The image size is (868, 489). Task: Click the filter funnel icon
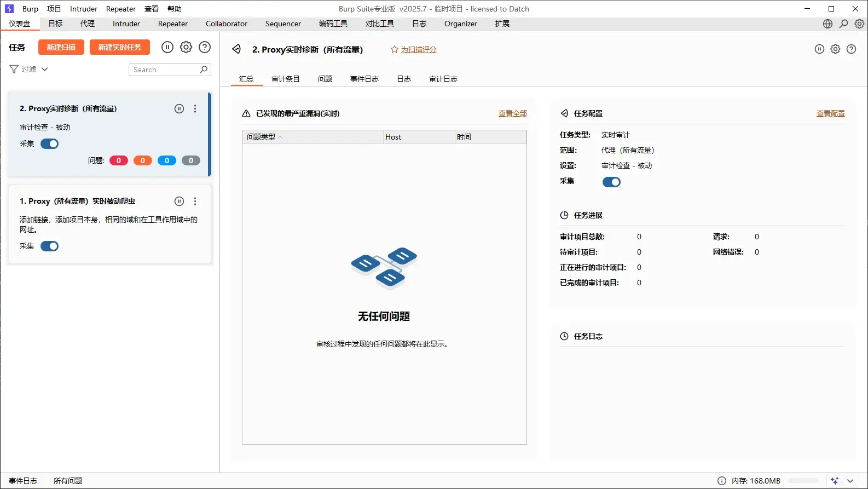[14, 69]
